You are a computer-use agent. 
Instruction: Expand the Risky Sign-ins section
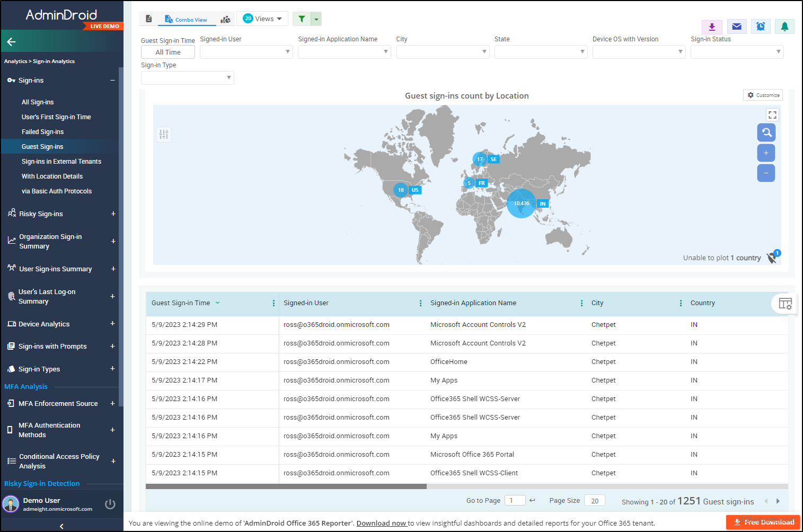tap(113, 214)
